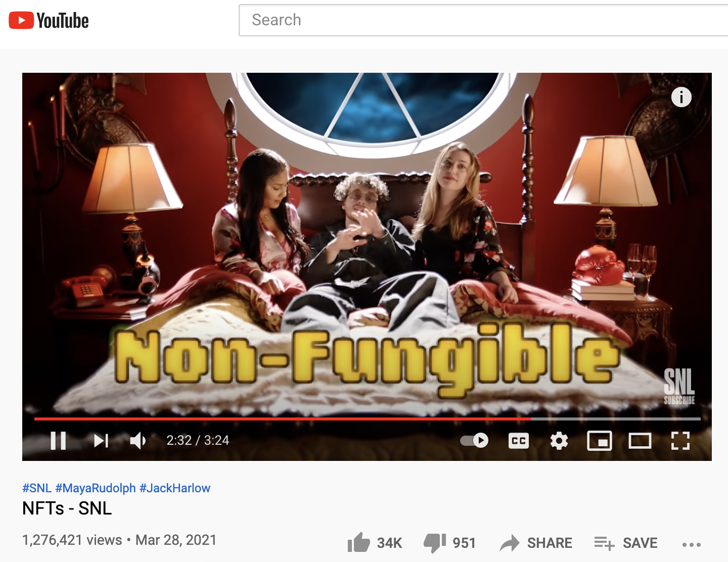The width and height of the screenshot is (728, 562).
Task: Toggle the autoplay switch
Action: pos(474,441)
